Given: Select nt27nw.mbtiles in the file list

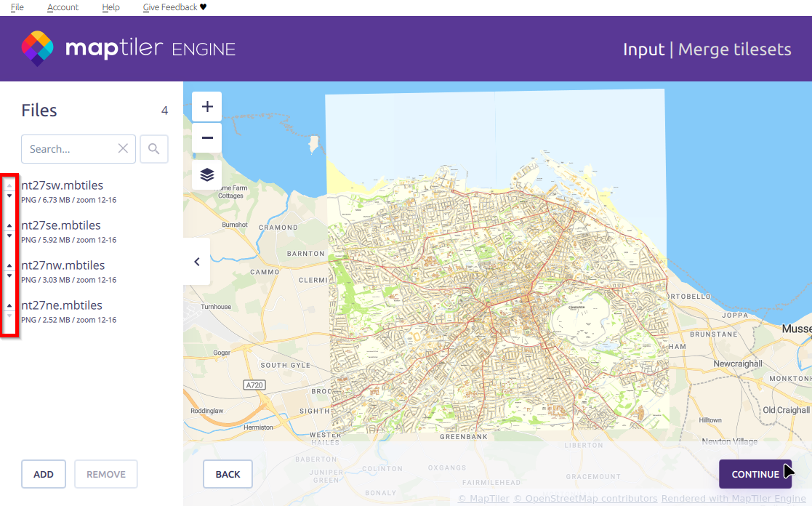Looking at the screenshot, I should tap(63, 265).
